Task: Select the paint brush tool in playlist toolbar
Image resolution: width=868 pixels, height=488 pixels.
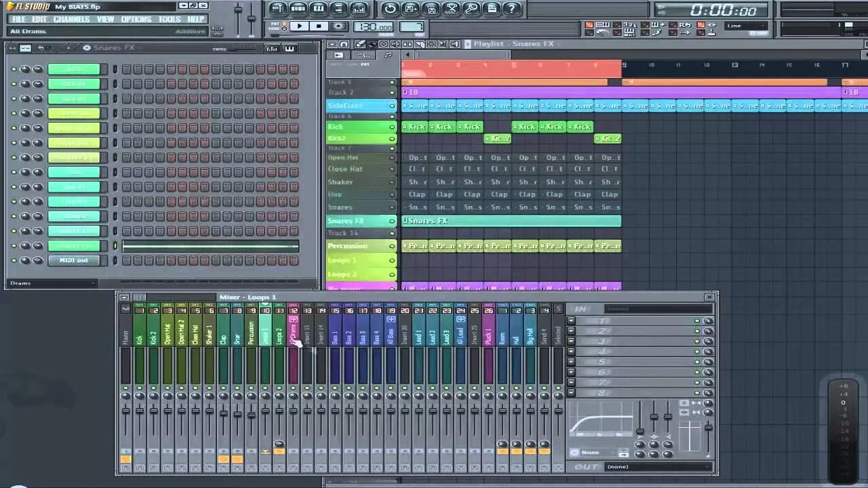Action: (372, 44)
